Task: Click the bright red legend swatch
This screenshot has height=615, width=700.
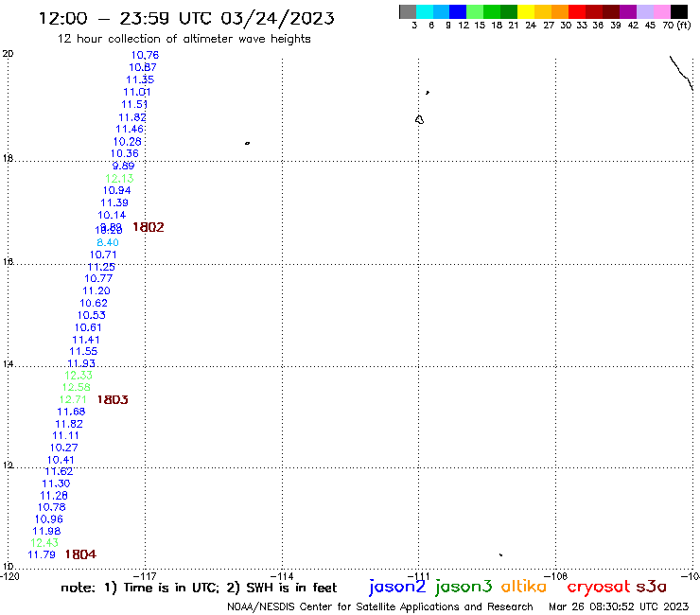Action: pyautogui.click(x=577, y=11)
